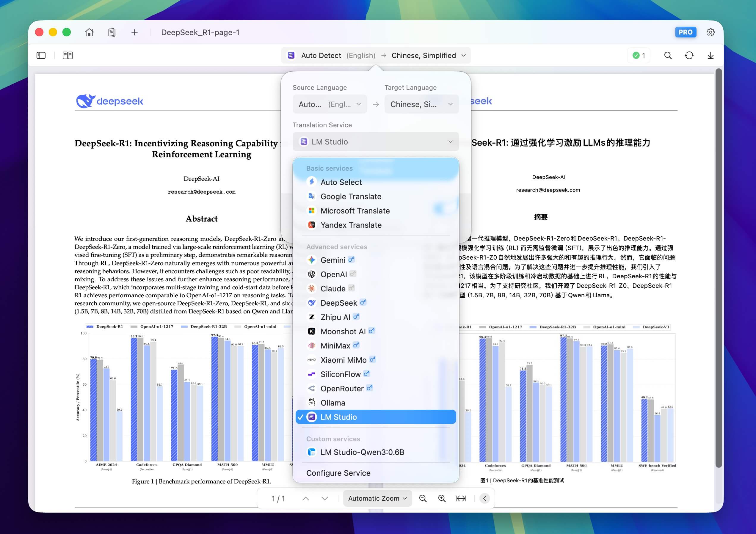Choose Google Translate service

(x=376, y=197)
